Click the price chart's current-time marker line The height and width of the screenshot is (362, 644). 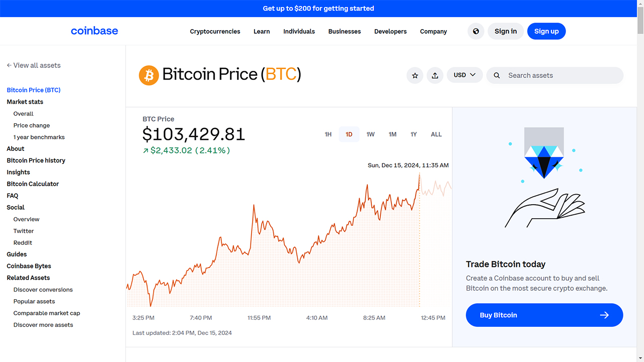(420, 241)
